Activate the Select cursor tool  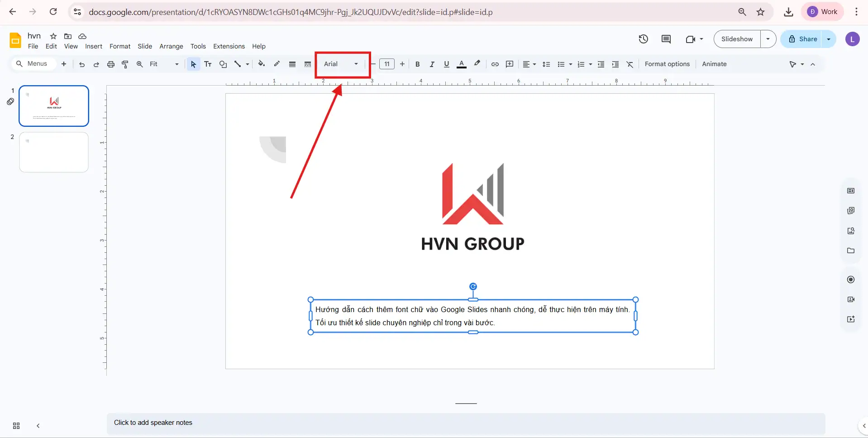click(193, 64)
